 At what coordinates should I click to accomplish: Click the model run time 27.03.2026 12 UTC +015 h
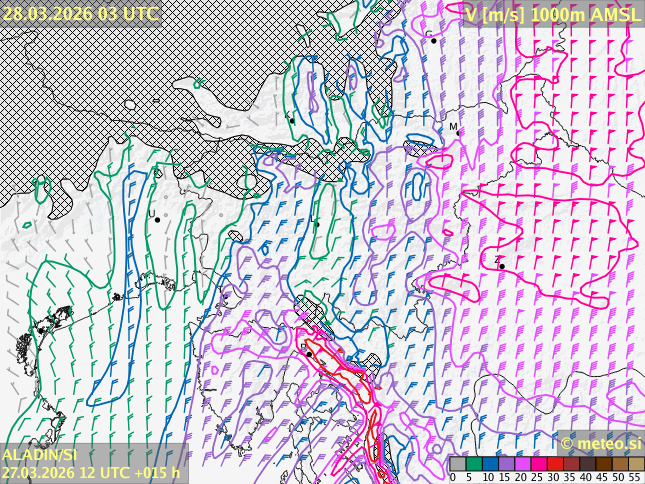pos(91,472)
